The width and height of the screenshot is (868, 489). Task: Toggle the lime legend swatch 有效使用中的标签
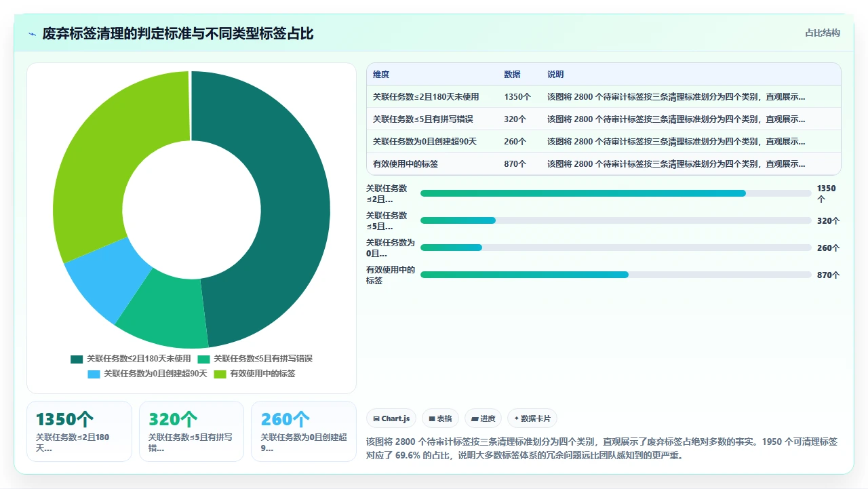[220, 374]
